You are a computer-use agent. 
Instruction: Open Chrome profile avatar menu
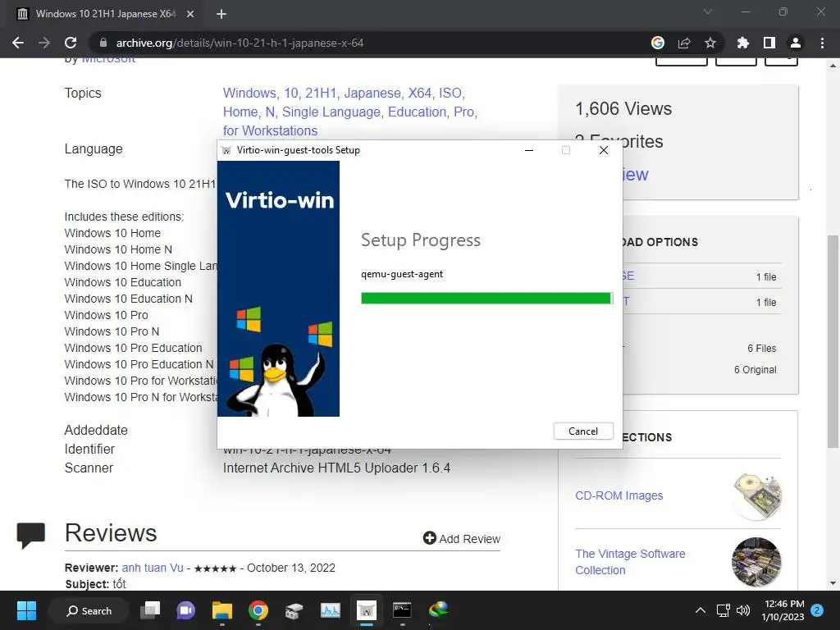point(796,43)
